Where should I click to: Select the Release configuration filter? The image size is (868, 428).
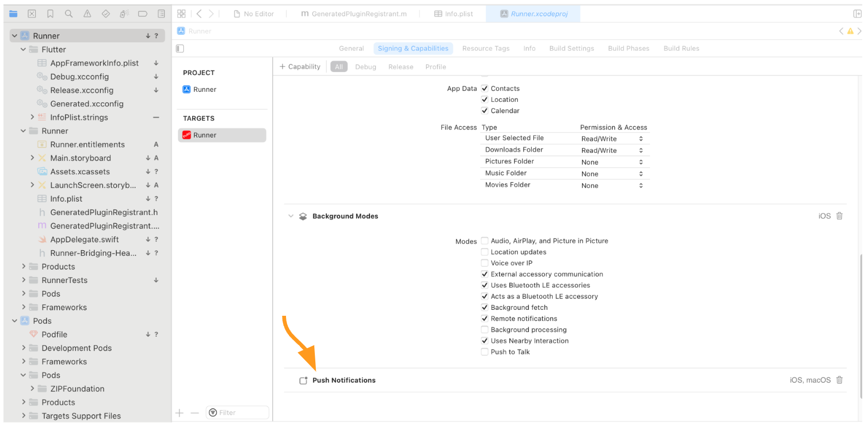point(401,67)
